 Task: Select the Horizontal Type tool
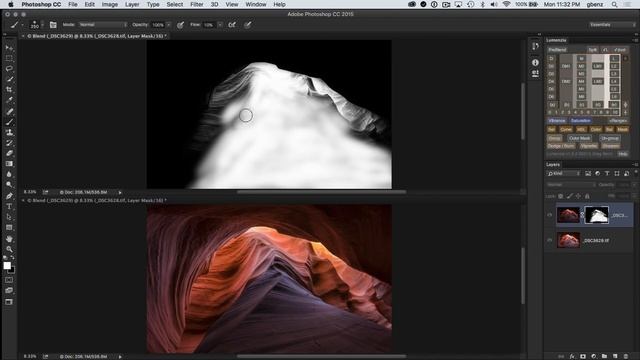pyautogui.click(x=9, y=207)
